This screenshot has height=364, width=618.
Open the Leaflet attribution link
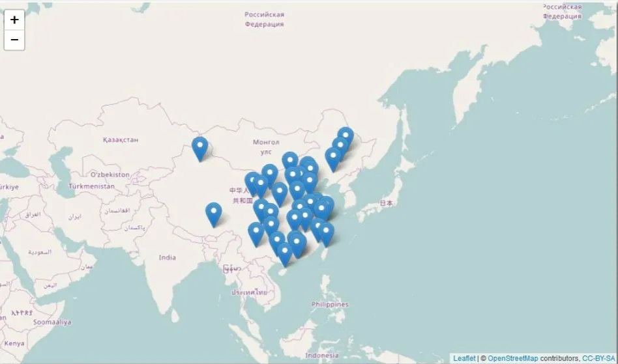[x=465, y=358]
